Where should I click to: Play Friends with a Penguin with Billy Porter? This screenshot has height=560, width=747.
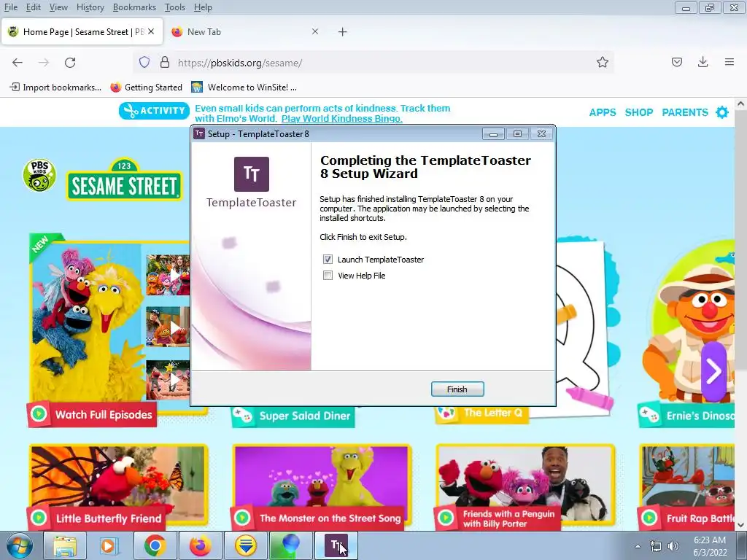pos(525,486)
